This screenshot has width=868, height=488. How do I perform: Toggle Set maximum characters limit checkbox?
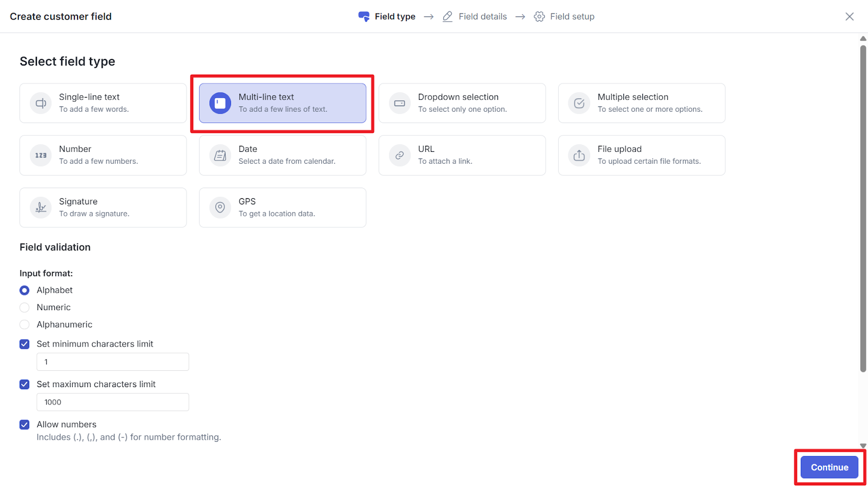point(24,384)
